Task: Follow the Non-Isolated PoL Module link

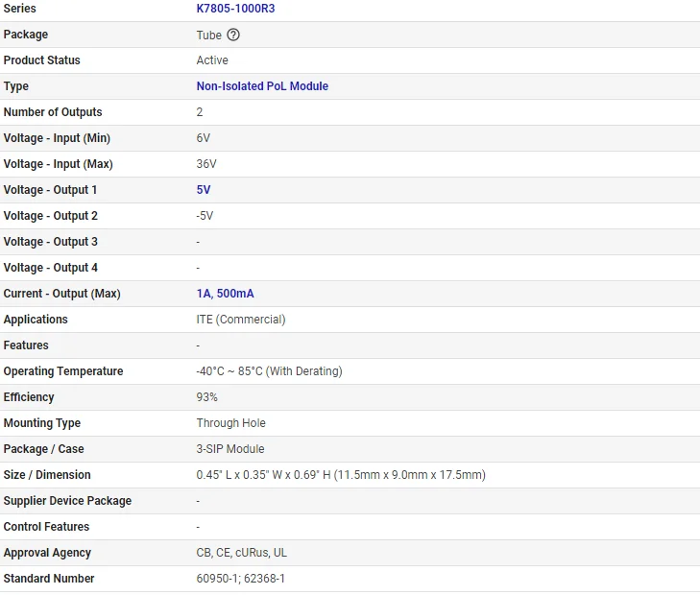Action: [x=262, y=86]
